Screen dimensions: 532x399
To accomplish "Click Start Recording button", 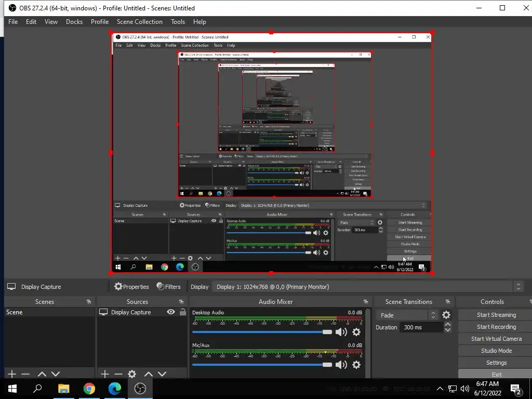I will click(496, 327).
